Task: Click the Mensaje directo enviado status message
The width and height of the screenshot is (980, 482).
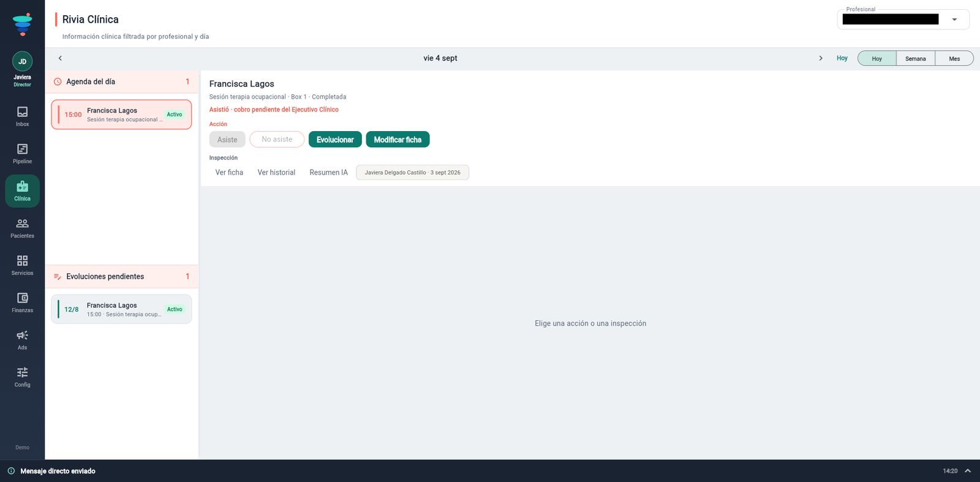Action: tap(58, 471)
